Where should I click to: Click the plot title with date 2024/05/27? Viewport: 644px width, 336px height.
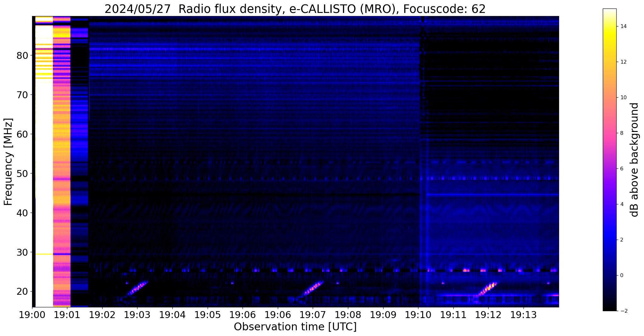point(295,9)
